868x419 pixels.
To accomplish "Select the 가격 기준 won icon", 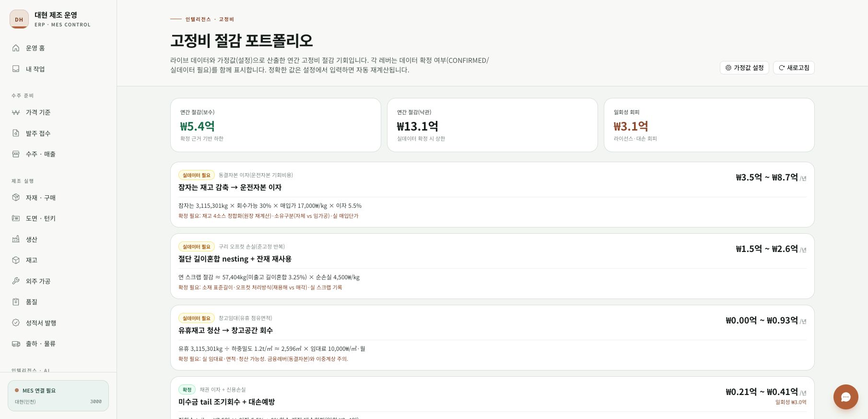I will (16, 112).
